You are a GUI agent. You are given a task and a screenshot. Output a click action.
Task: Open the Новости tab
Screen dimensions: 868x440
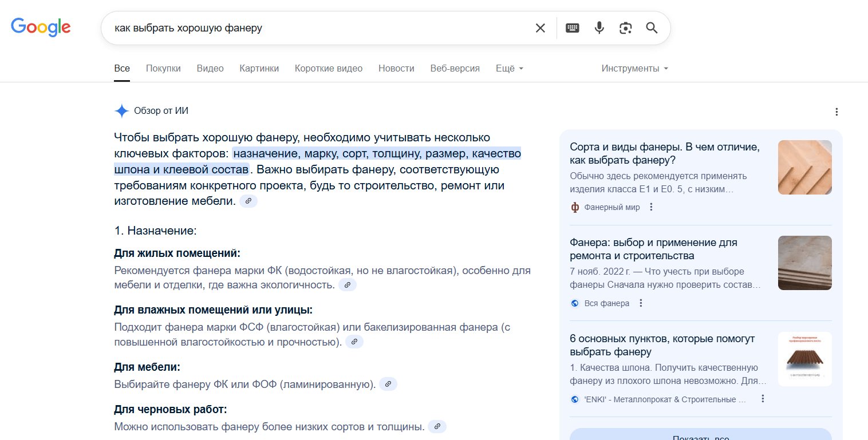click(396, 69)
